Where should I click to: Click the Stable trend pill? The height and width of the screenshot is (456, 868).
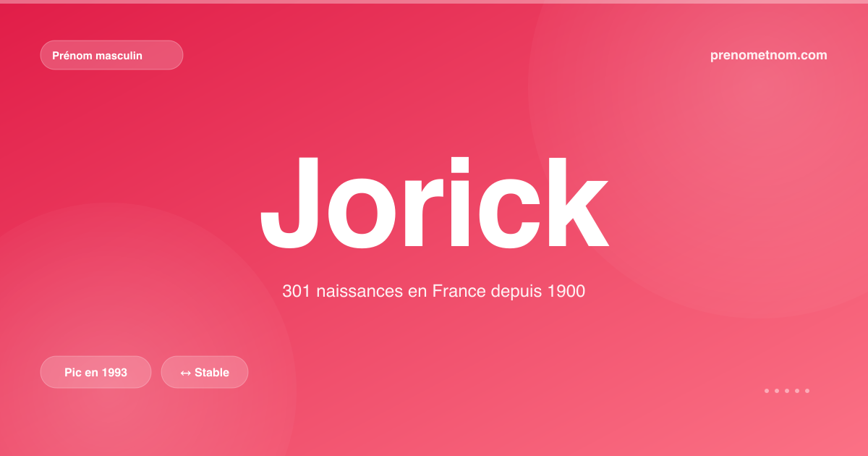click(x=205, y=372)
